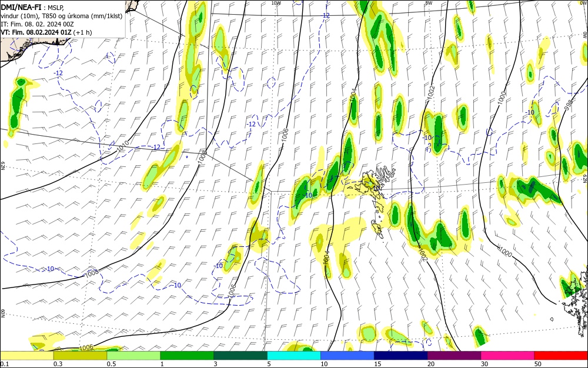Click the pink 30–50 mm legend swatch

coord(508,356)
